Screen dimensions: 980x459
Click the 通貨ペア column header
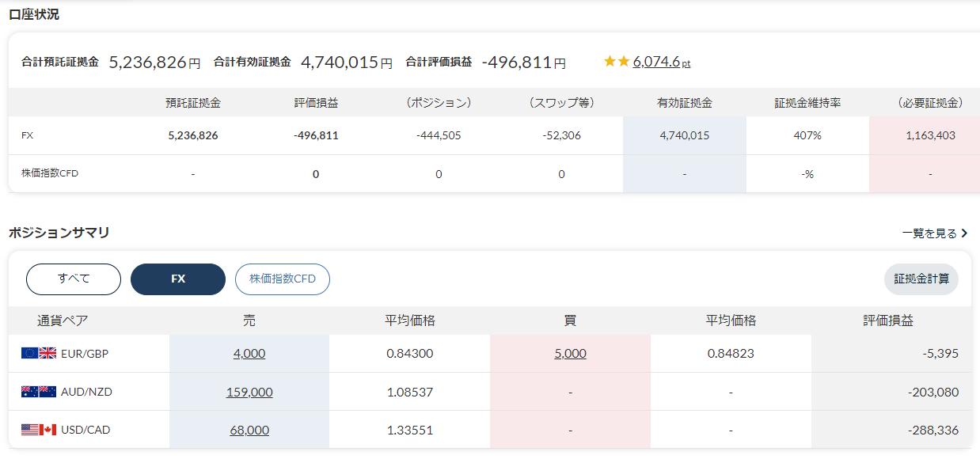click(x=63, y=321)
